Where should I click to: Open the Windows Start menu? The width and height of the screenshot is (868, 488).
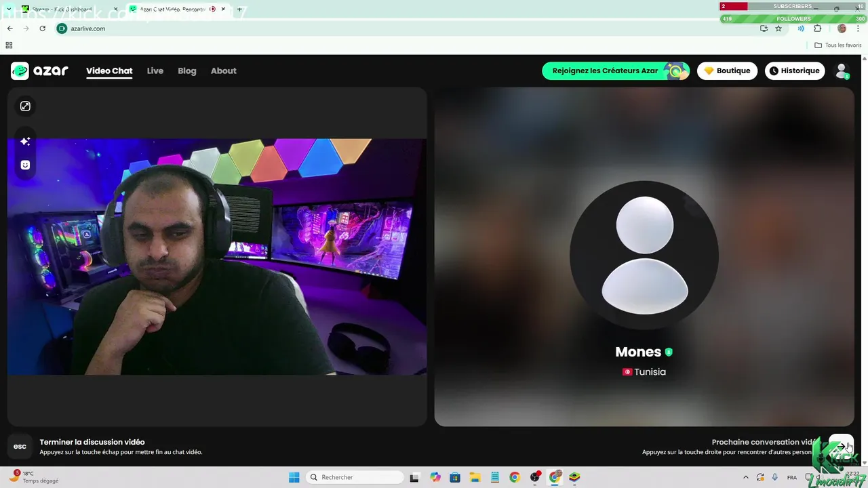click(x=294, y=477)
